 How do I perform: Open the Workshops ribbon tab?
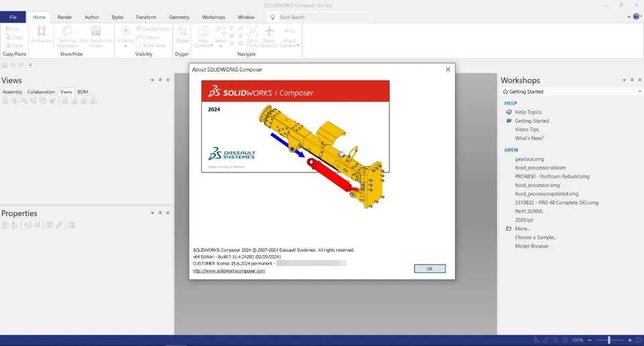pos(213,17)
